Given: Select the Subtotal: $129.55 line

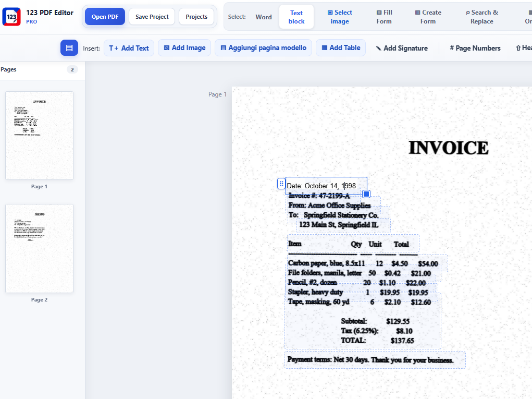Looking at the screenshot, I should (x=375, y=321).
